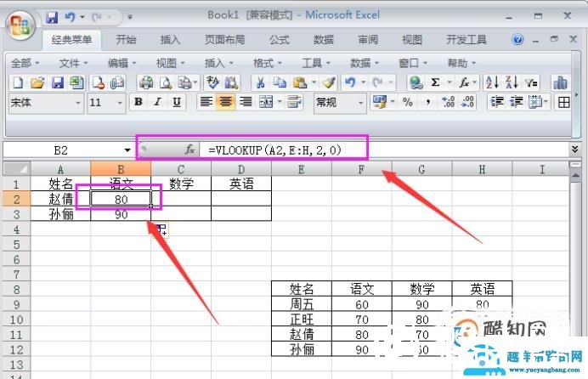This screenshot has width=588, height=379.
Task: Toggle center alignment
Action: click(225, 102)
